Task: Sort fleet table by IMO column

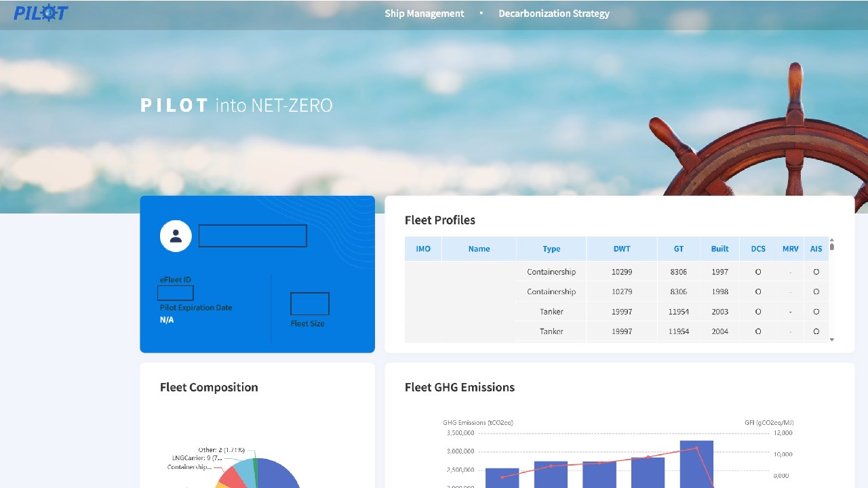Action: 423,249
